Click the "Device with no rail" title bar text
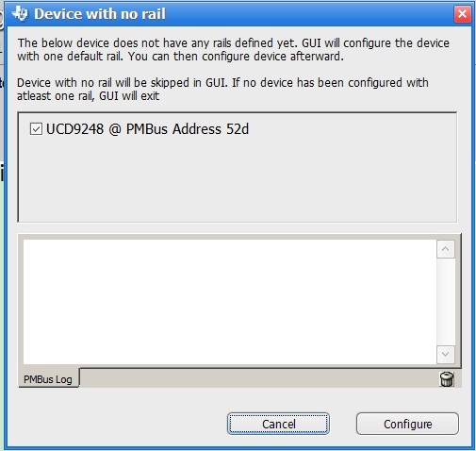Viewport: 476px width, 451px height. pyautogui.click(x=100, y=14)
